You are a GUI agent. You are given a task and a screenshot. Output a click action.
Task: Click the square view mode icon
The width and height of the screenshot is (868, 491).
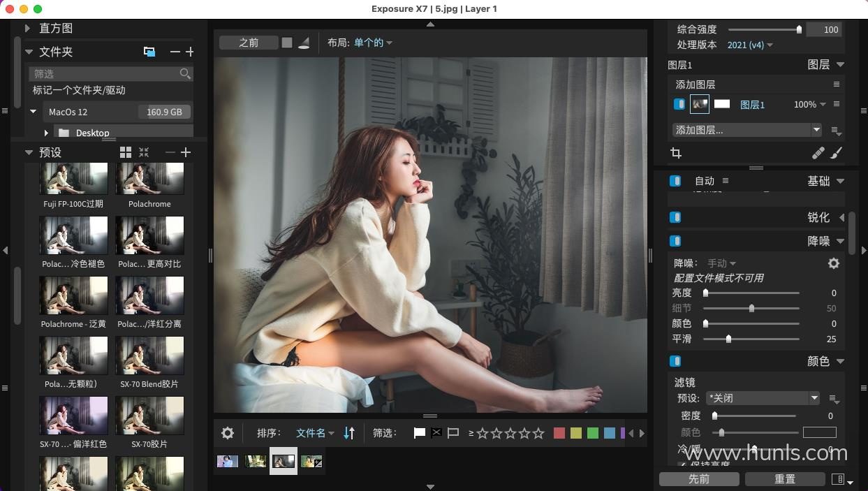click(x=287, y=43)
